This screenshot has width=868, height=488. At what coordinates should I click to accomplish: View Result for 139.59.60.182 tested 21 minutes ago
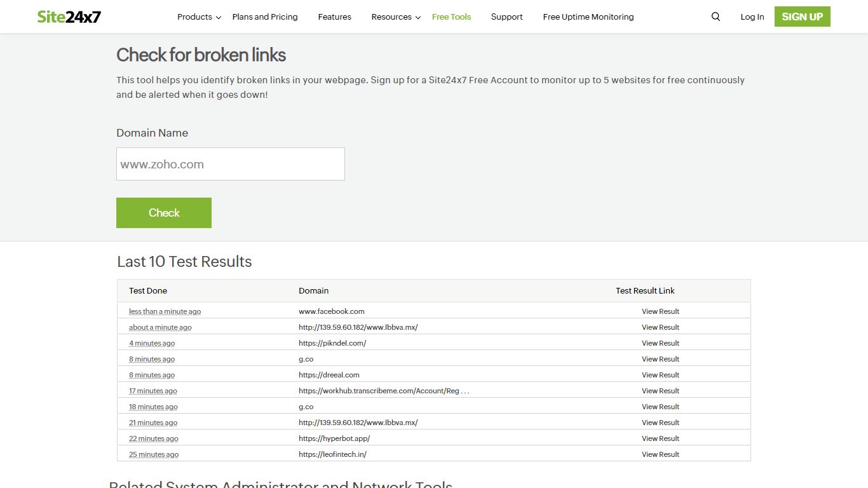(660, 423)
